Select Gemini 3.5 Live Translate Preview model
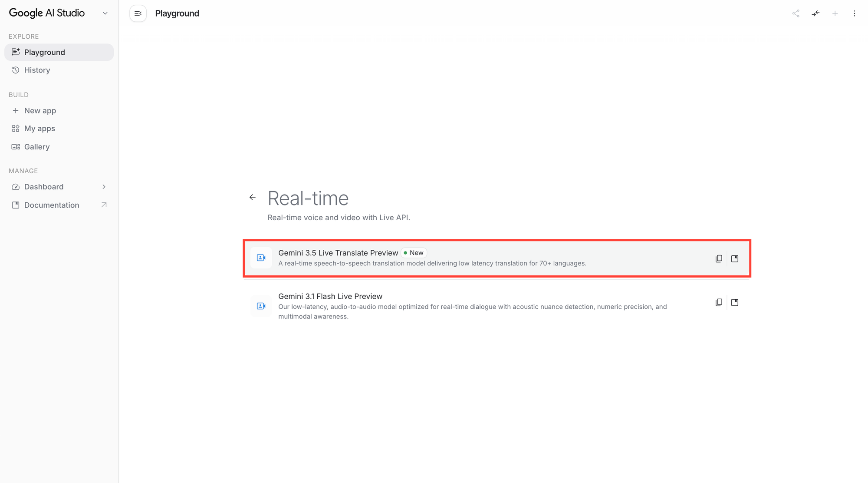The width and height of the screenshot is (868, 483). 497,258
